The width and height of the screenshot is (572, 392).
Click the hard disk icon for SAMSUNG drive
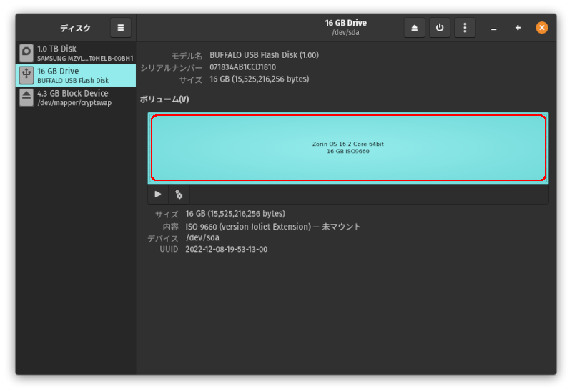(x=26, y=53)
